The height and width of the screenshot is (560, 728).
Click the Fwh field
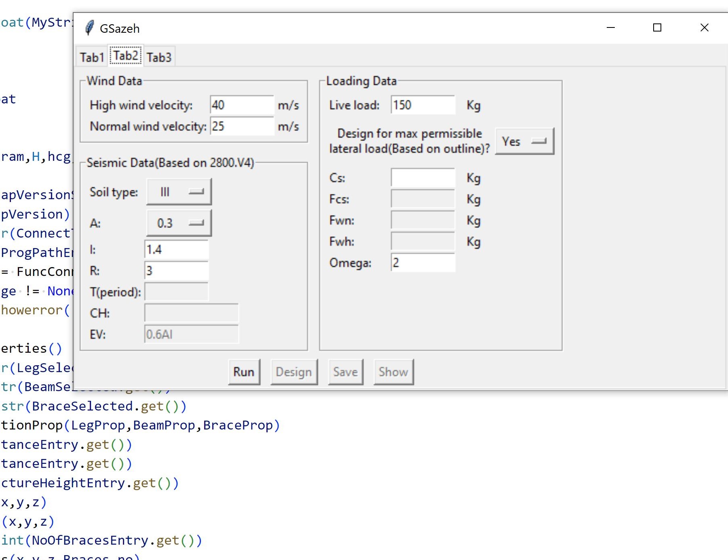coord(423,242)
